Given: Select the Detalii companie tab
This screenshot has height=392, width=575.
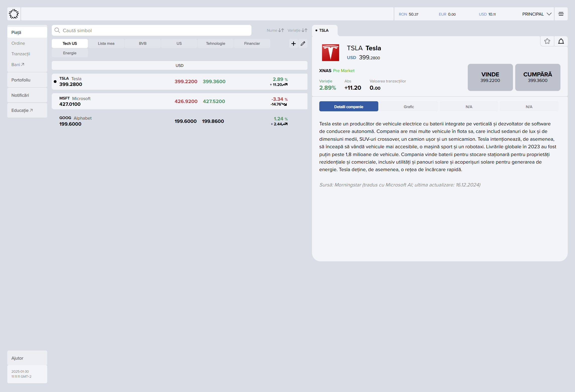Looking at the screenshot, I should [x=349, y=107].
